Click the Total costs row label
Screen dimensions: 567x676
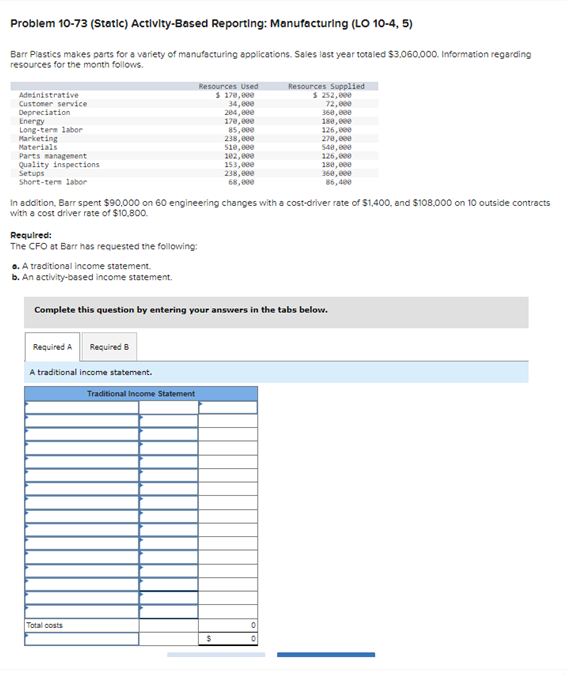(x=44, y=625)
